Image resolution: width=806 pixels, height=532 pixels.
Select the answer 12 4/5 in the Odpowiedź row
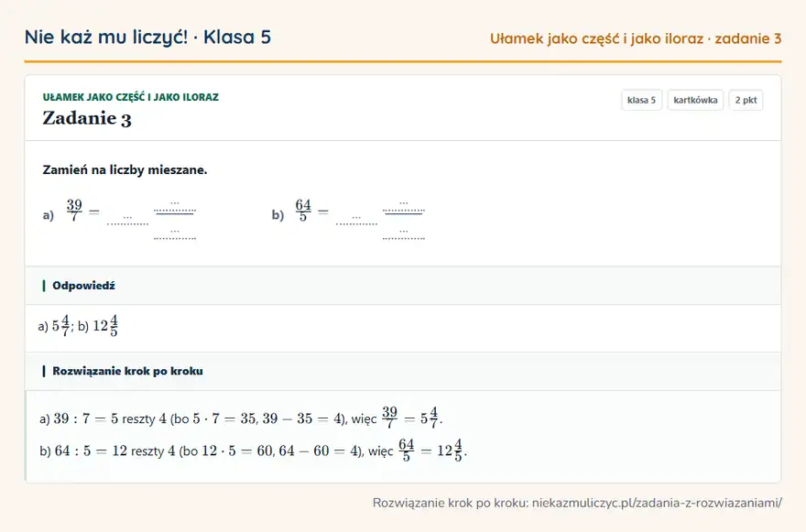click(105, 326)
